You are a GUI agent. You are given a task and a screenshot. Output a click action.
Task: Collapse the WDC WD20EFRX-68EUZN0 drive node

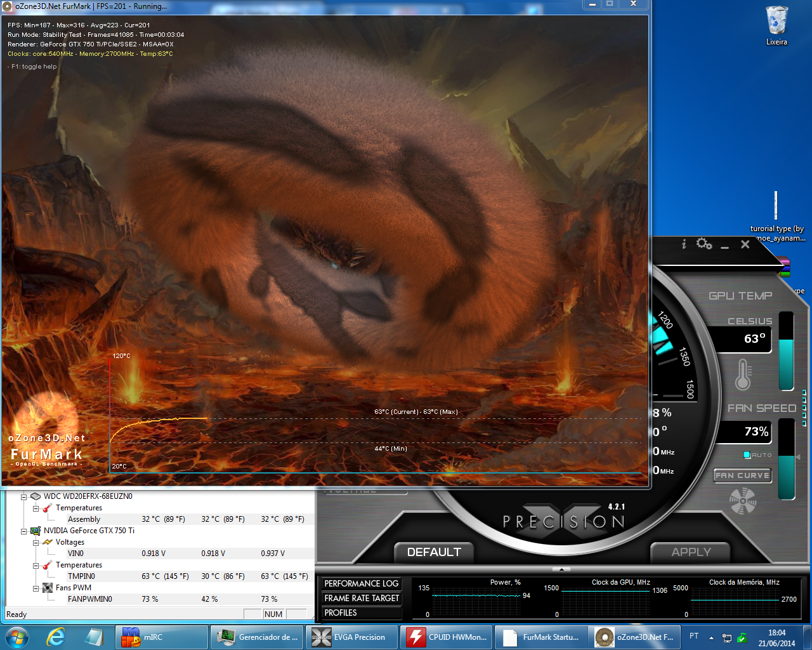pyautogui.click(x=24, y=496)
